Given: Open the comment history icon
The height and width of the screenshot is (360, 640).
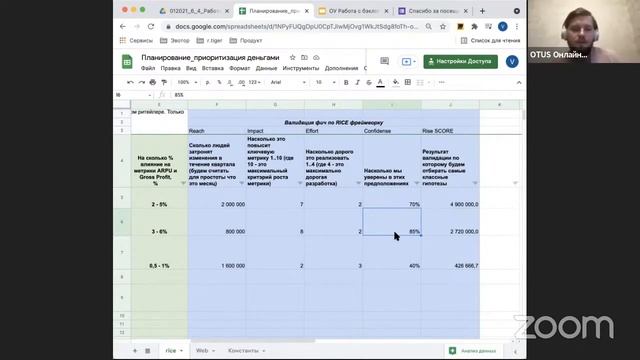Looking at the screenshot, I should (x=384, y=61).
